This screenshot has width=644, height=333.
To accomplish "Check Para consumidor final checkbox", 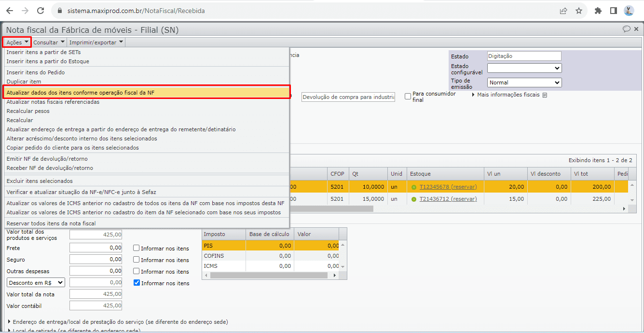I will 408,97.
